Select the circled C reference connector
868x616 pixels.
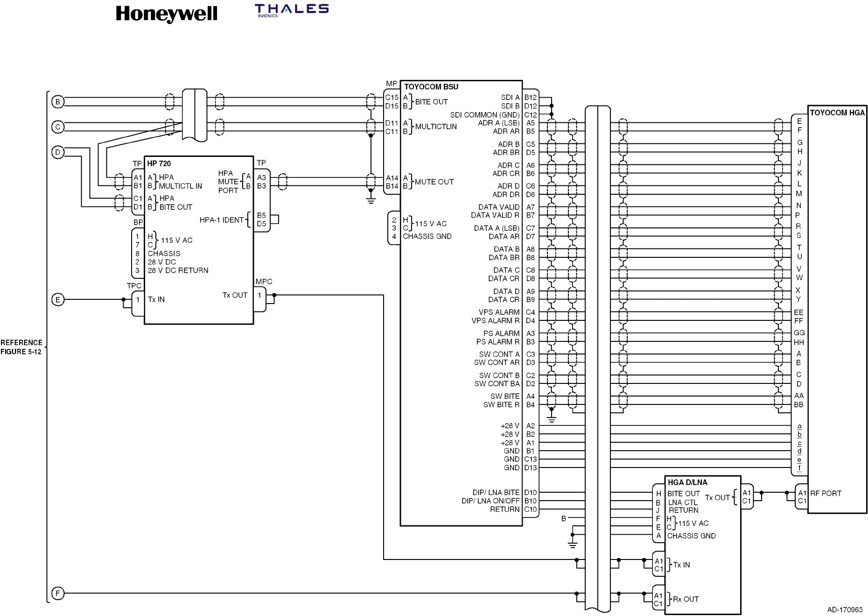(58, 127)
